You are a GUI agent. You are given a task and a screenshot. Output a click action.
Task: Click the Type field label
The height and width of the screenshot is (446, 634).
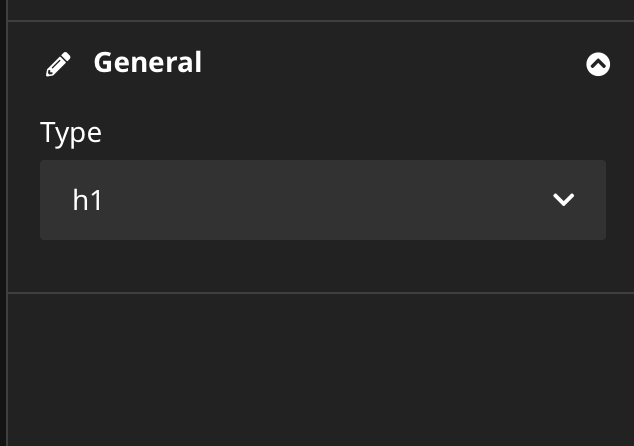point(71,133)
